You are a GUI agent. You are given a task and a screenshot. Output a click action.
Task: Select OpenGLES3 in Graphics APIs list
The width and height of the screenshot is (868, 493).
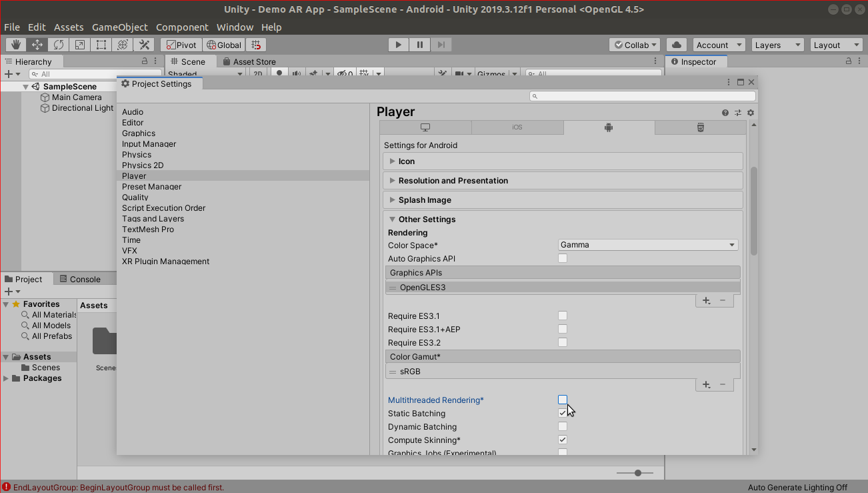tap(563, 288)
